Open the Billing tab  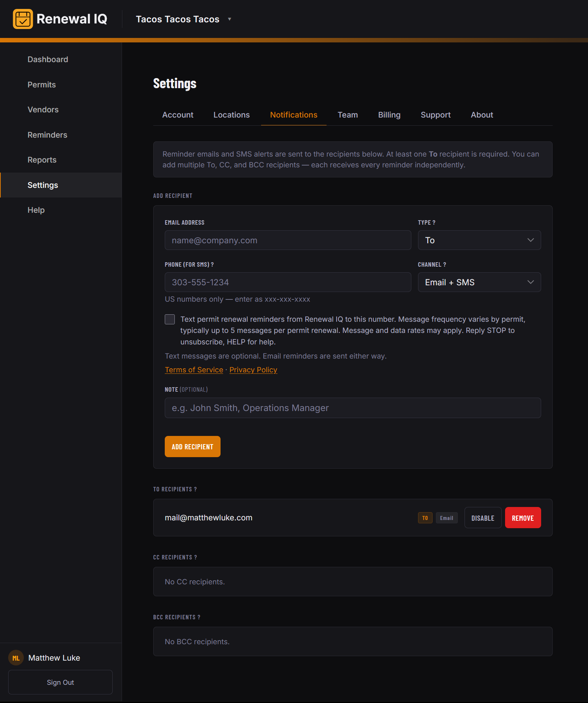pyautogui.click(x=389, y=115)
